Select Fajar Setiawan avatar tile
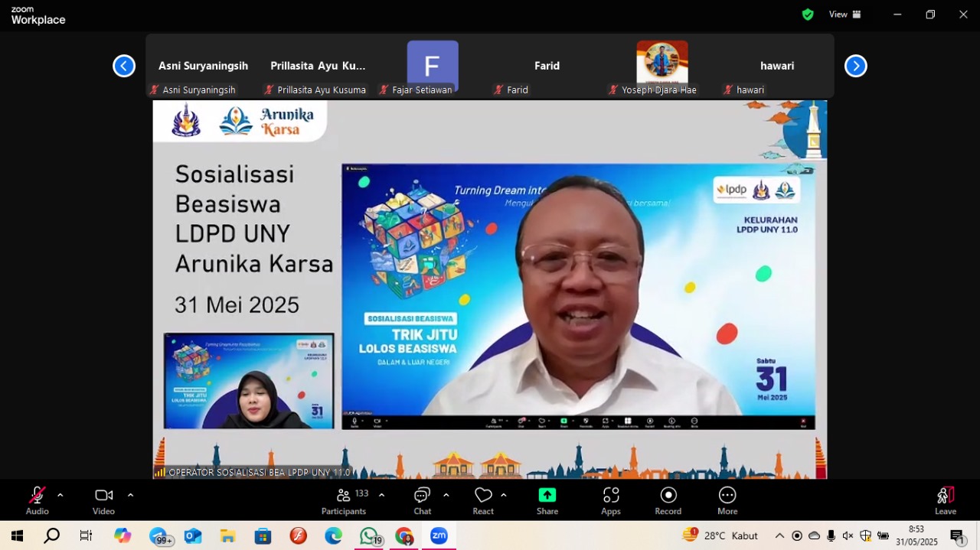This screenshot has width=980, height=550. click(x=433, y=67)
